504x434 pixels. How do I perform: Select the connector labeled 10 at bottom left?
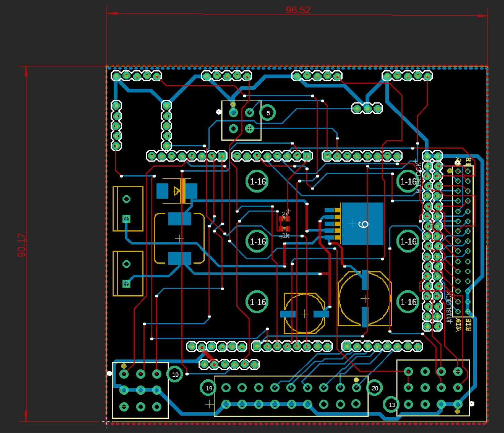pyautogui.click(x=175, y=374)
